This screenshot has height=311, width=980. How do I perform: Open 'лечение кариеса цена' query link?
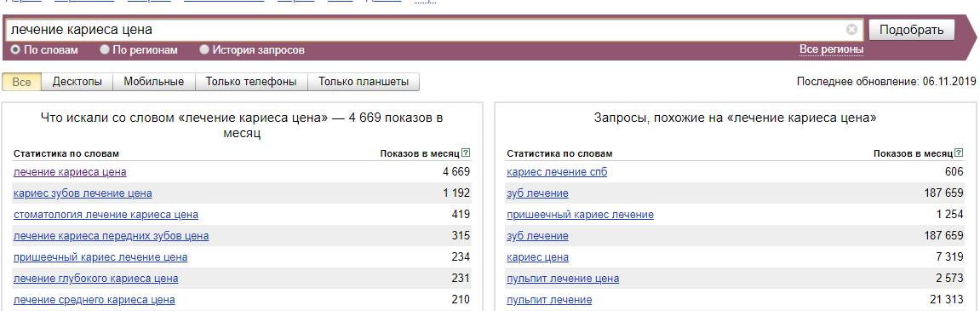[70, 172]
